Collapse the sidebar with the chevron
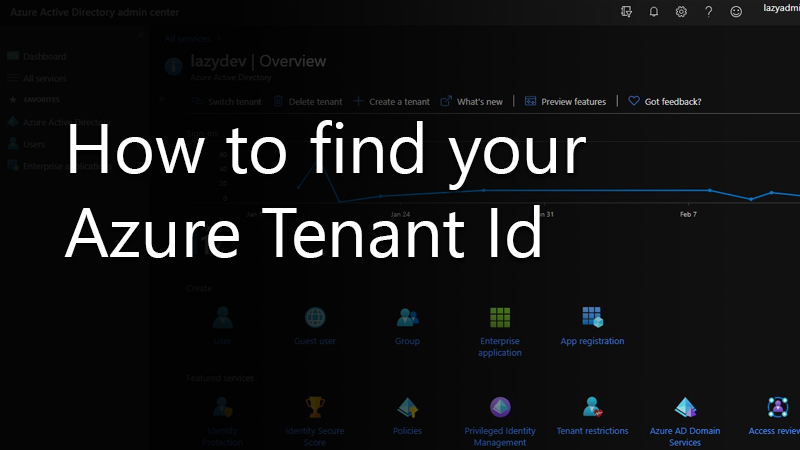Image resolution: width=800 pixels, height=450 pixels. (141, 35)
